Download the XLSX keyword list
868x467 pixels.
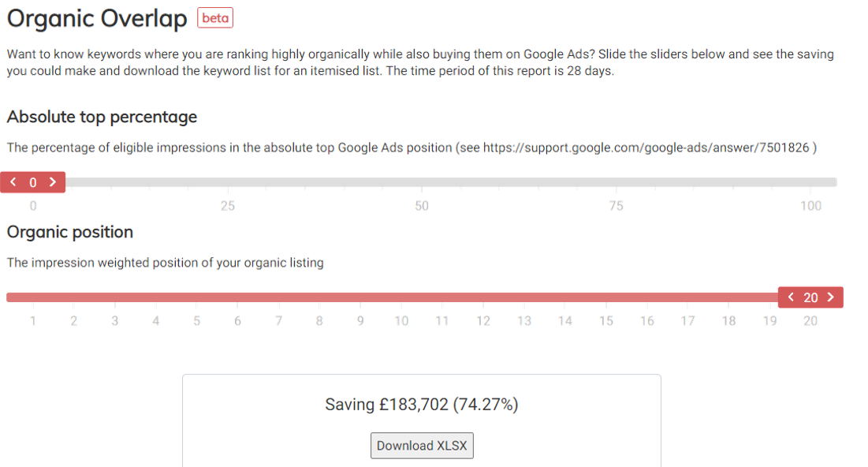422,446
